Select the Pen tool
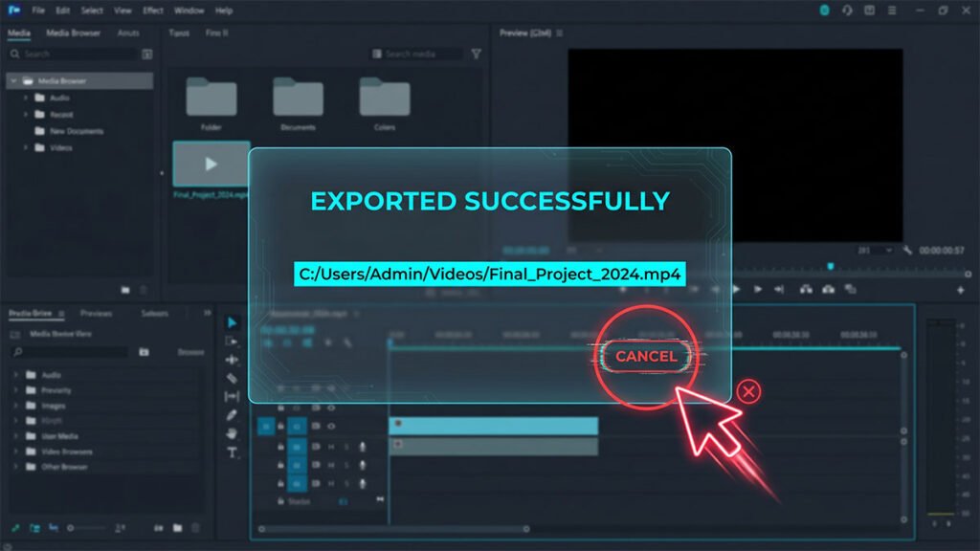 tap(232, 415)
